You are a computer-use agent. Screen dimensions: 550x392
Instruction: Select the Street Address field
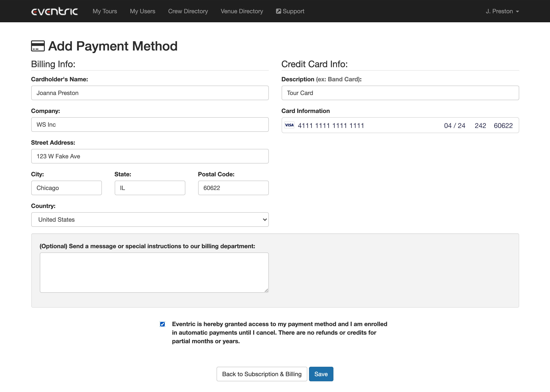(x=150, y=156)
